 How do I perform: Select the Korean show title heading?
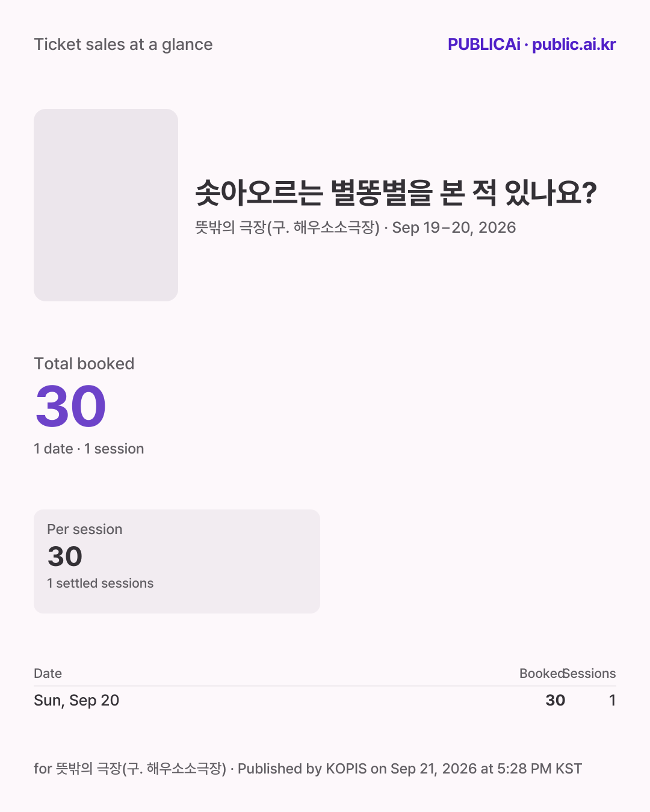[396, 192]
